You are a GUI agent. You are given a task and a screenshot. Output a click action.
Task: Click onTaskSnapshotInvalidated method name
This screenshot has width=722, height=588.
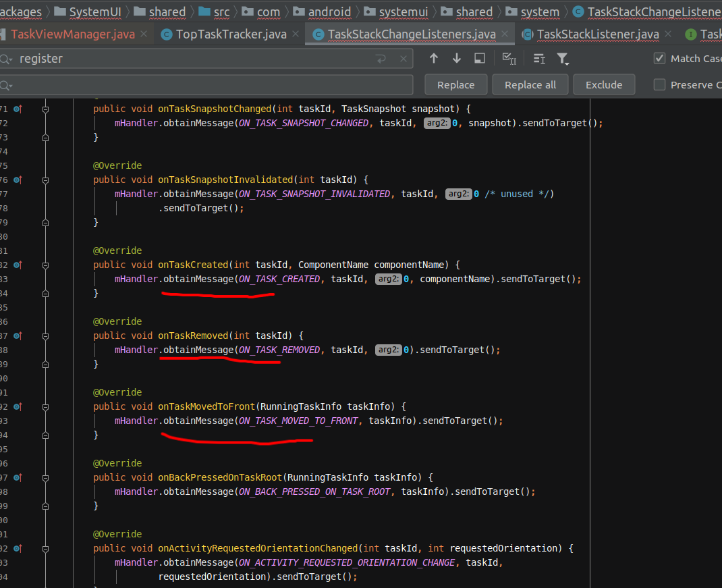(225, 180)
